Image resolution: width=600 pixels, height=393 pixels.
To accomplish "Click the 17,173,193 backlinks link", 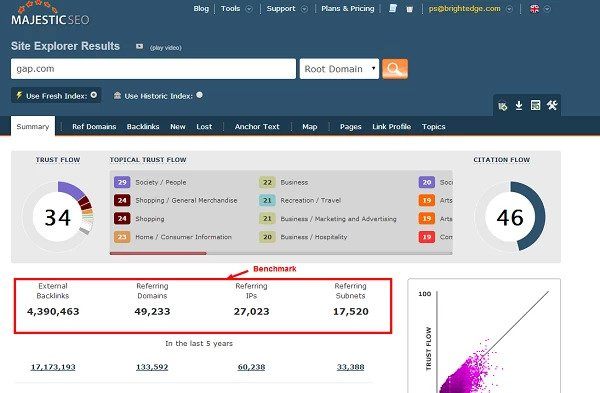I will point(53,367).
